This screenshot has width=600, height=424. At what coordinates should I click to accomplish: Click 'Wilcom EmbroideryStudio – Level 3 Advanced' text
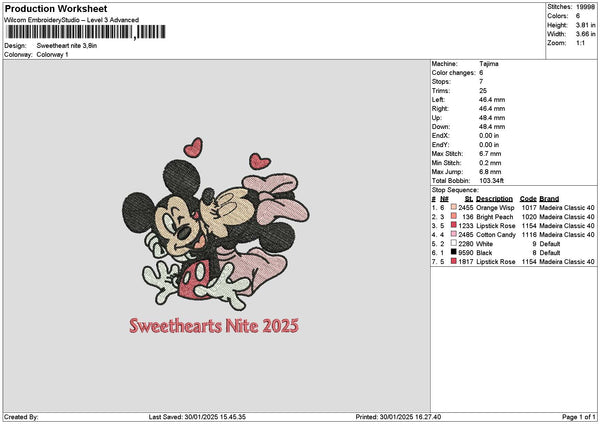click(71, 20)
